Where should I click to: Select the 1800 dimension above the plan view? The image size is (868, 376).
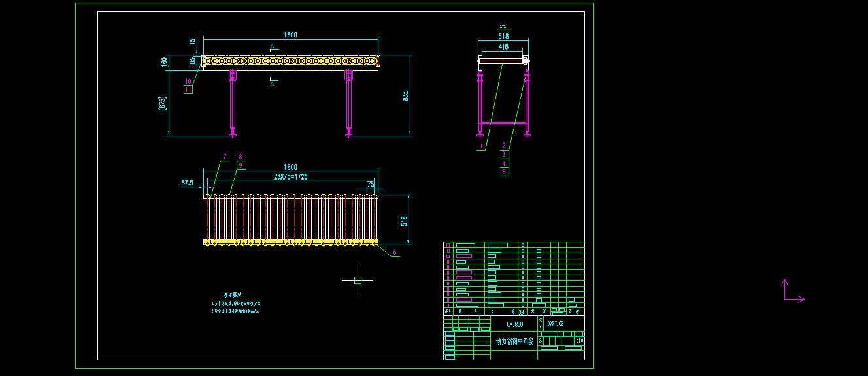point(290,167)
